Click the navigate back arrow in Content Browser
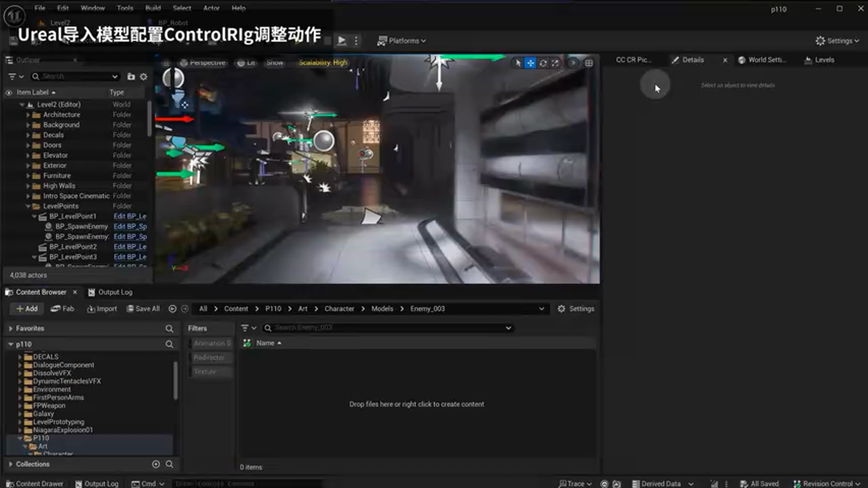This screenshot has height=488, width=868. point(172,308)
